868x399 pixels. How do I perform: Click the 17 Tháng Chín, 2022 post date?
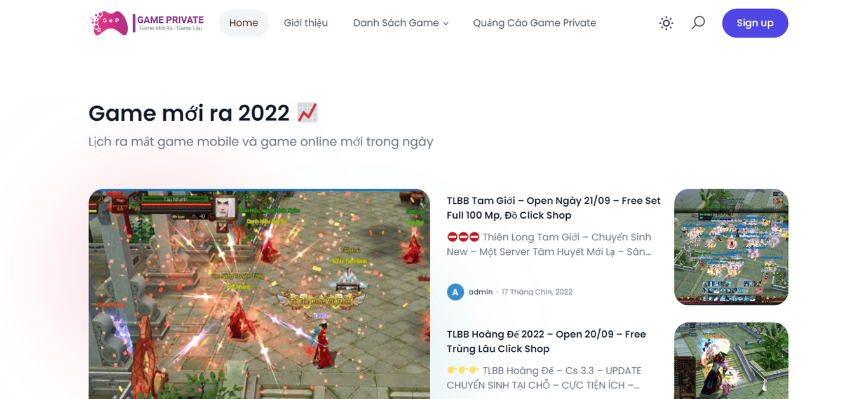click(x=537, y=292)
